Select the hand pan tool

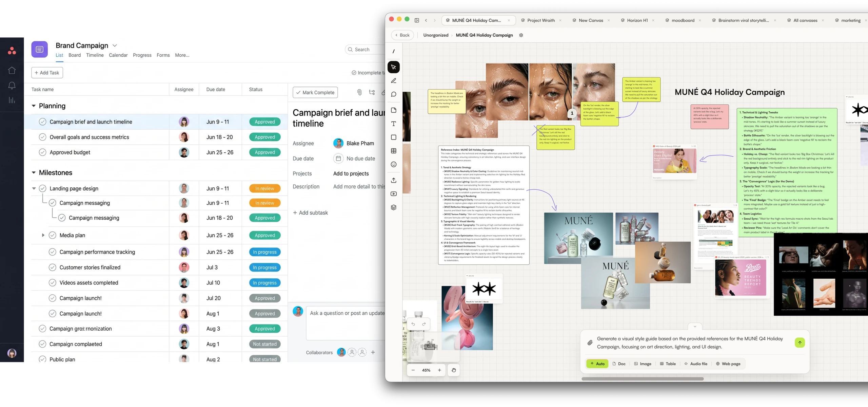tap(454, 370)
